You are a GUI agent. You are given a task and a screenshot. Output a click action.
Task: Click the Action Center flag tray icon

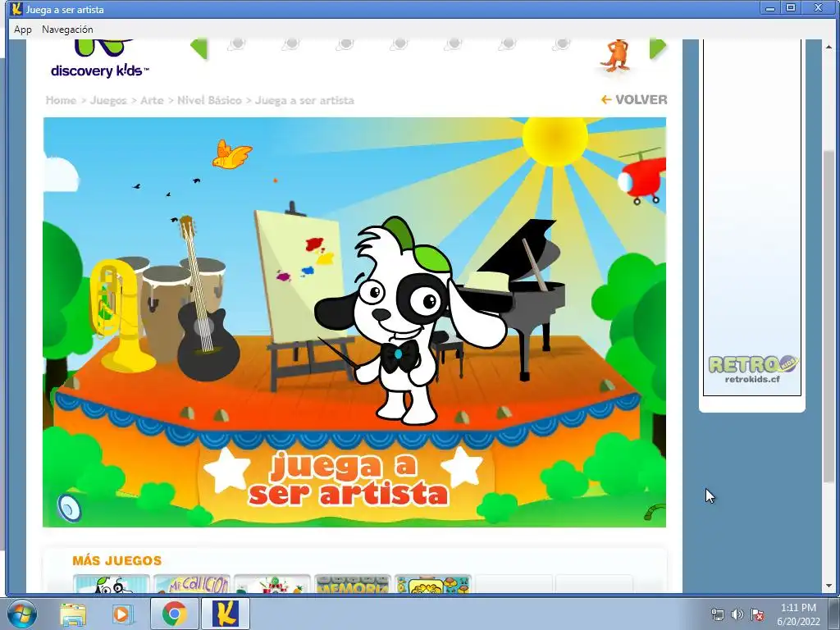[x=757, y=614]
